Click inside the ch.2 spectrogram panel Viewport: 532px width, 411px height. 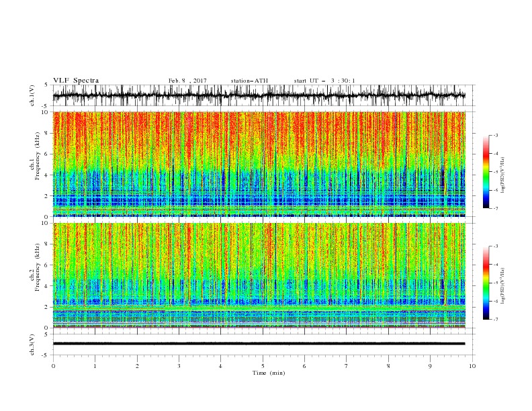coord(259,275)
